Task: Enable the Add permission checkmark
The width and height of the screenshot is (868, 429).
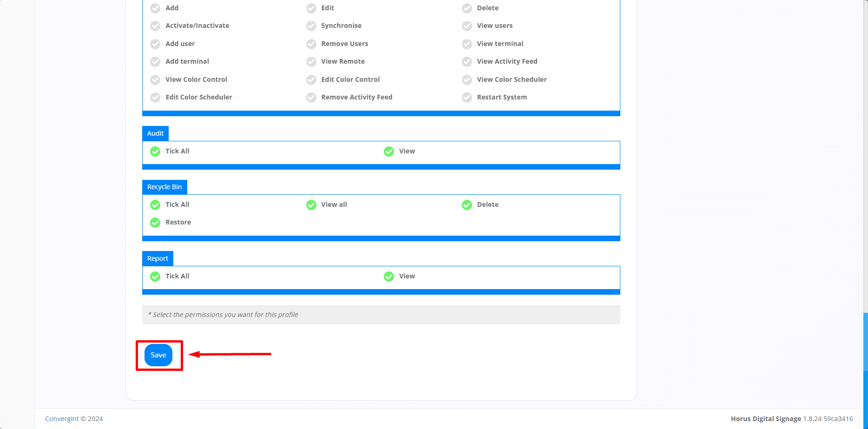Action: pos(155,8)
